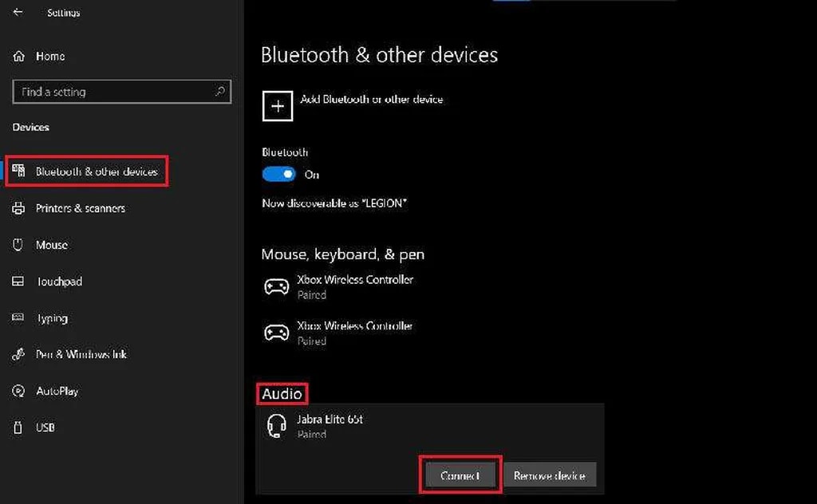Click the Mouse icon in sidebar
This screenshot has height=504, width=817.
tap(18, 245)
